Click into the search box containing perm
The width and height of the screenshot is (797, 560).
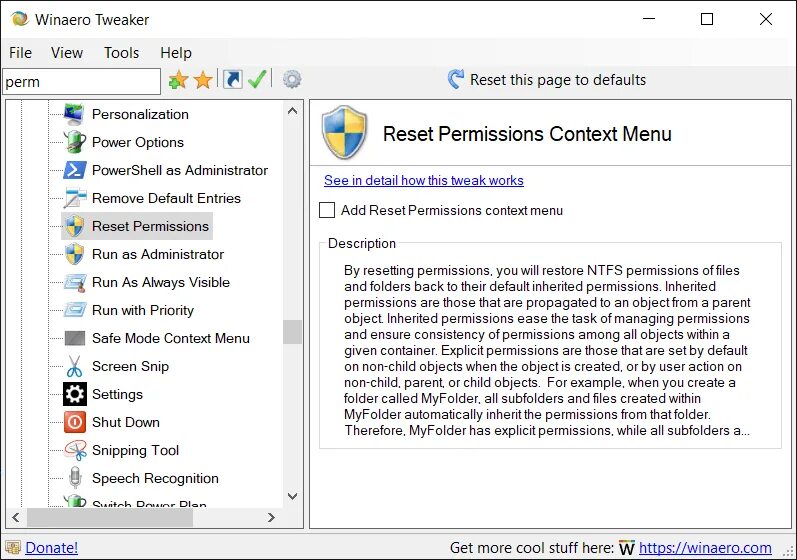pyautogui.click(x=81, y=81)
